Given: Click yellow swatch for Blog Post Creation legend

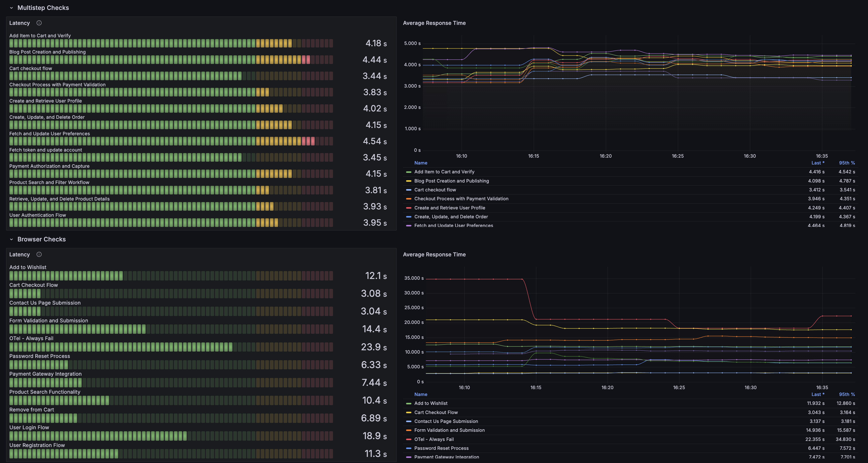Looking at the screenshot, I should tap(408, 181).
